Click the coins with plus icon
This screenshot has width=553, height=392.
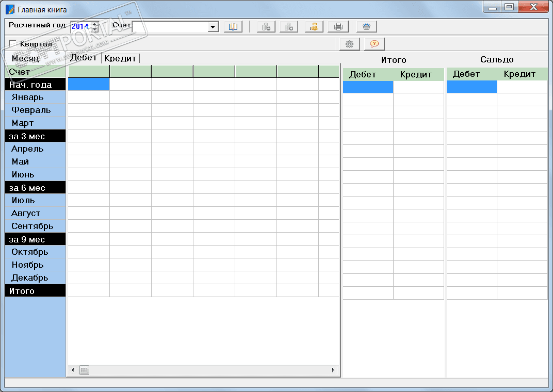point(289,26)
